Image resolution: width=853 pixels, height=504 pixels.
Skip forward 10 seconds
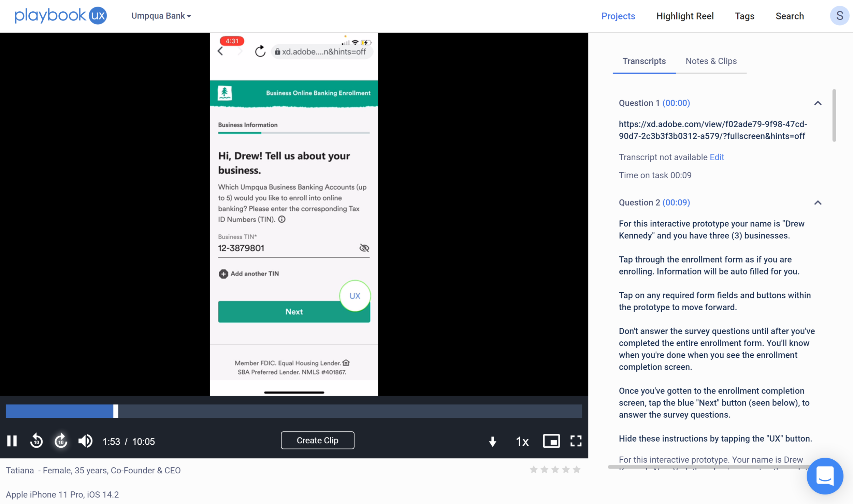click(x=61, y=441)
